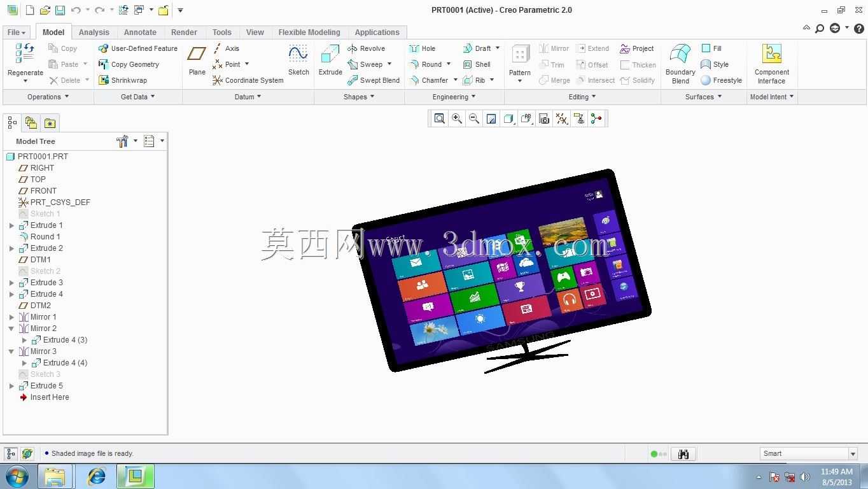This screenshot has height=489, width=868.
Task: Open the File menu
Action: pos(17,32)
